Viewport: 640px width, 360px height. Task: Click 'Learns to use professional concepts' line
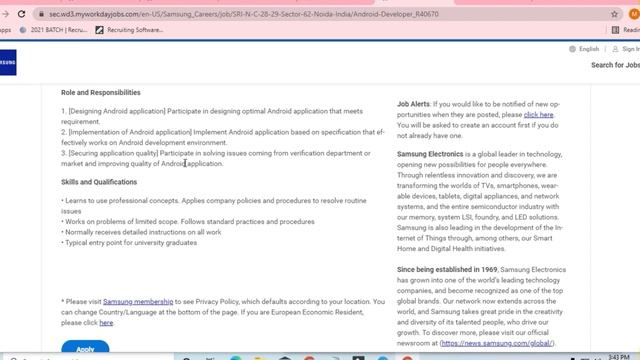coord(214,206)
